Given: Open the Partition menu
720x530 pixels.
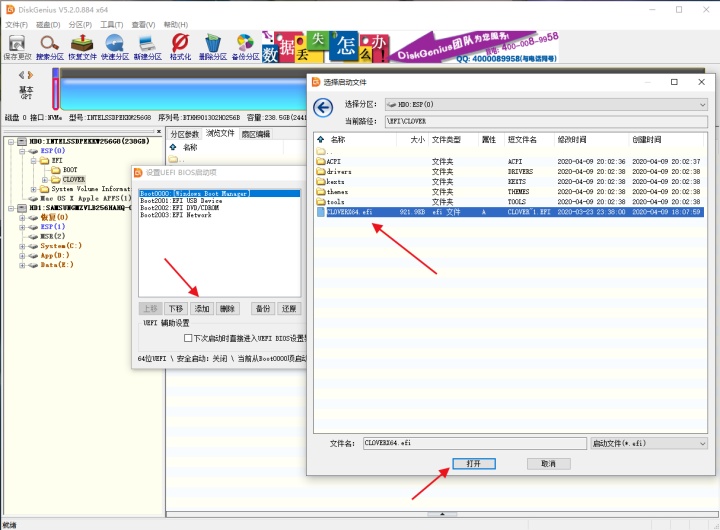Looking at the screenshot, I should coord(80,25).
